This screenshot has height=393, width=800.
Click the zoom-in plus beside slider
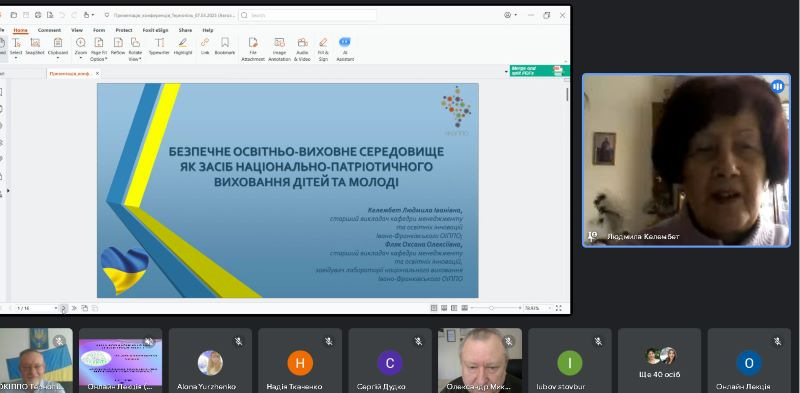coord(519,308)
